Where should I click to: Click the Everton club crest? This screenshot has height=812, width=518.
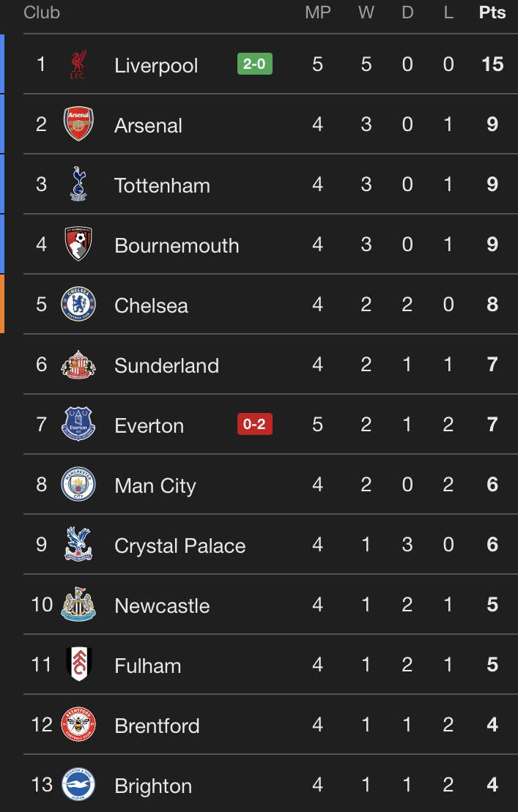78,425
